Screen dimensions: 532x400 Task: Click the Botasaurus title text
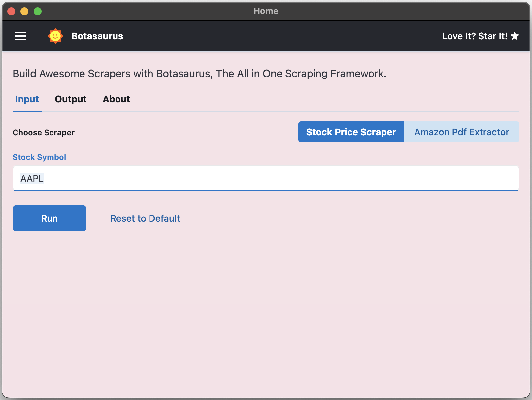point(97,36)
